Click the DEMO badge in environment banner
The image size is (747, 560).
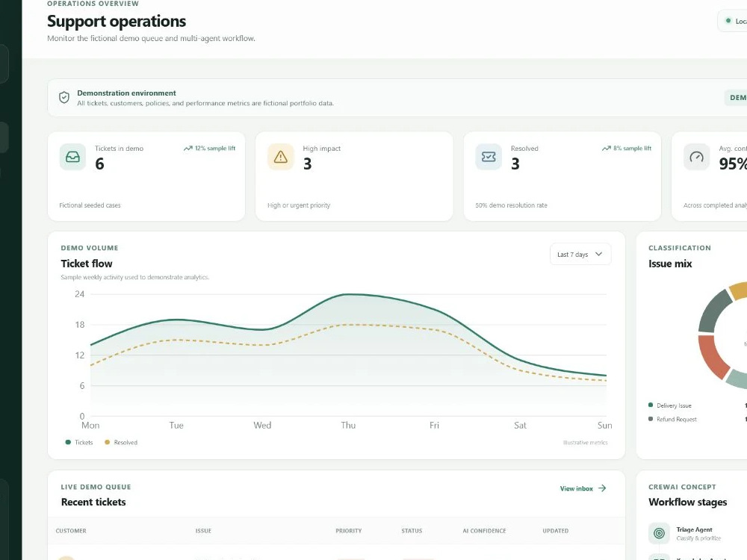pyautogui.click(x=736, y=98)
